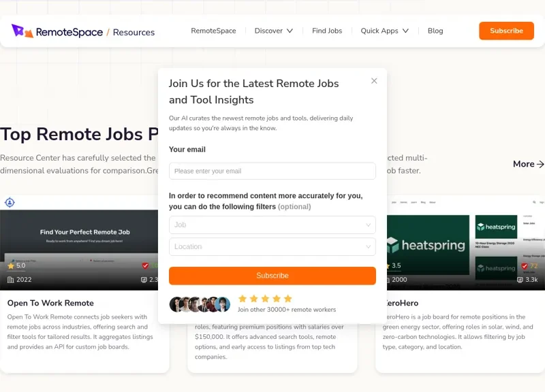Open the Blog section
Image resolution: width=545 pixels, height=392 pixels.
click(435, 31)
